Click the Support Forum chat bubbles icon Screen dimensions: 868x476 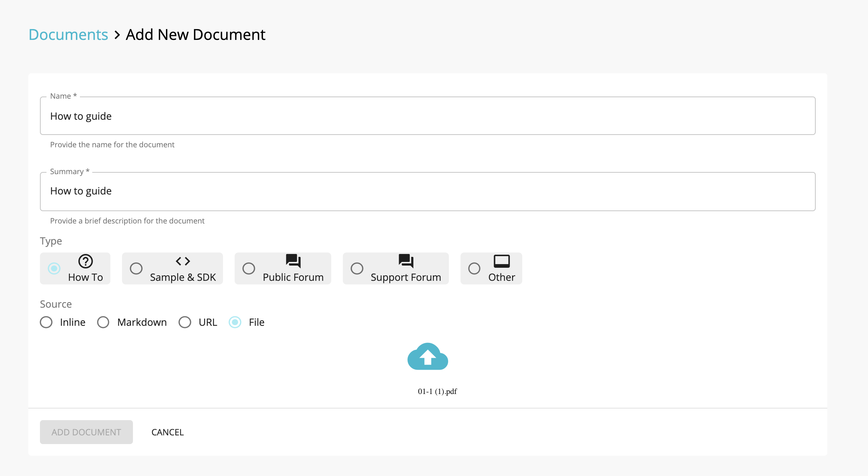click(406, 260)
